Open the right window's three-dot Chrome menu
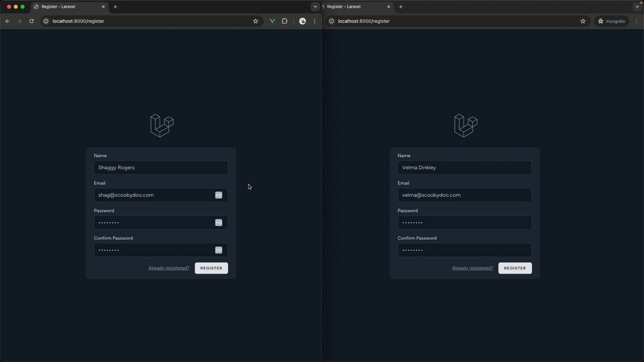 [x=637, y=21]
